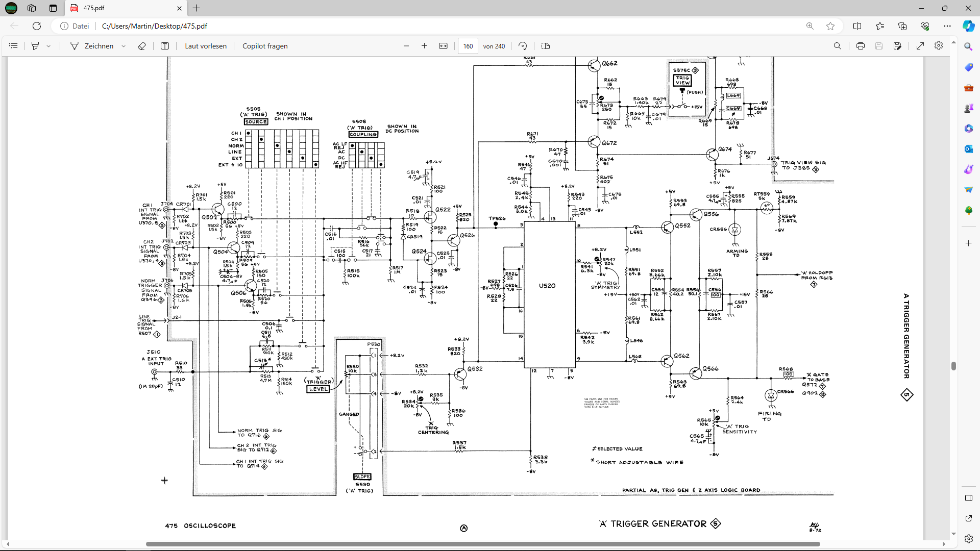Screen dimensions: 980x551
Task: Click Copilot fragen button
Action: [265, 46]
